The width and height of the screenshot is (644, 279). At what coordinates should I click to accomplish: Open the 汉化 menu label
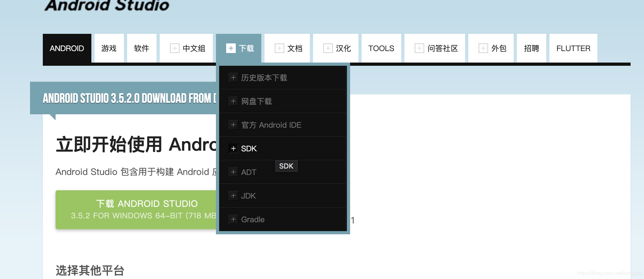click(x=343, y=48)
